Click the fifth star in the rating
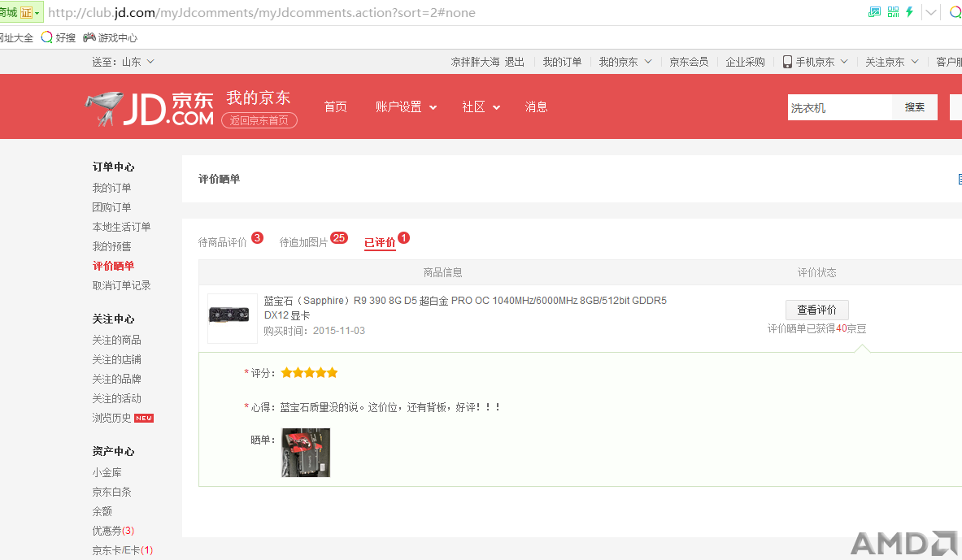This screenshot has width=962, height=560. tap(332, 372)
